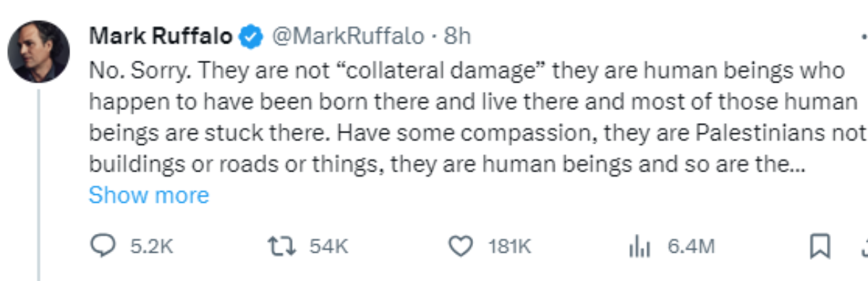Open the share icon at the right edge
This screenshot has width=868, height=281.
(863, 247)
